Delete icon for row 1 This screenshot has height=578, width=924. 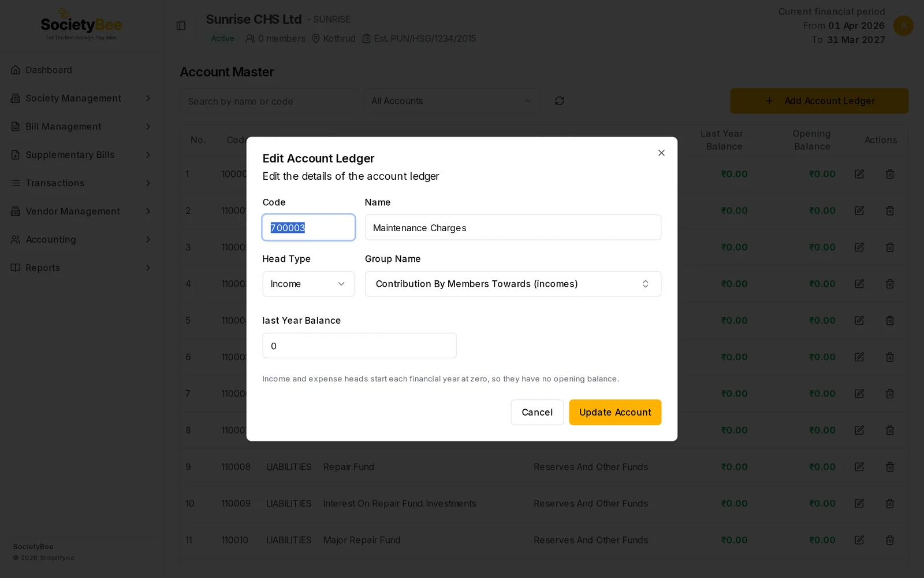[890, 174]
